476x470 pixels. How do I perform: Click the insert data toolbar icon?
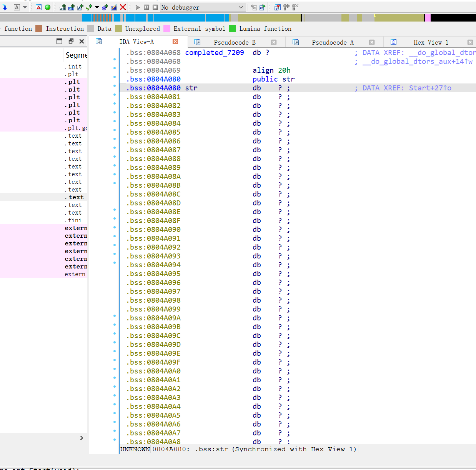click(x=72, y=7)
